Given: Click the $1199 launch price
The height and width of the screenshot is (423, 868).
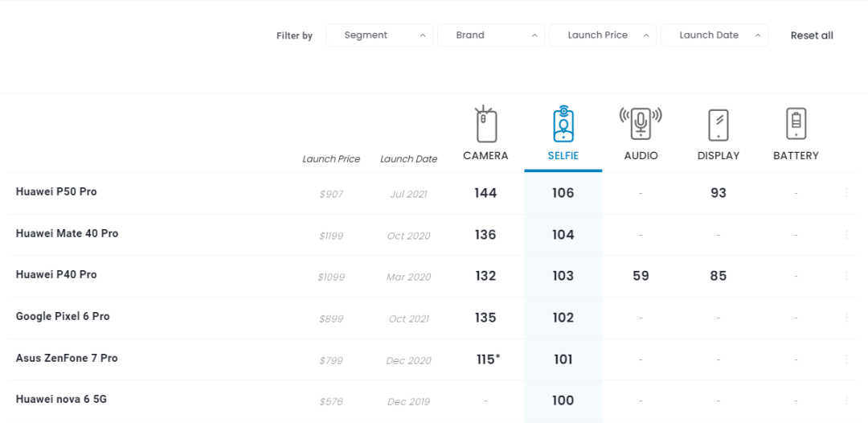Looking at the screenshot, I should coord(331,236).
